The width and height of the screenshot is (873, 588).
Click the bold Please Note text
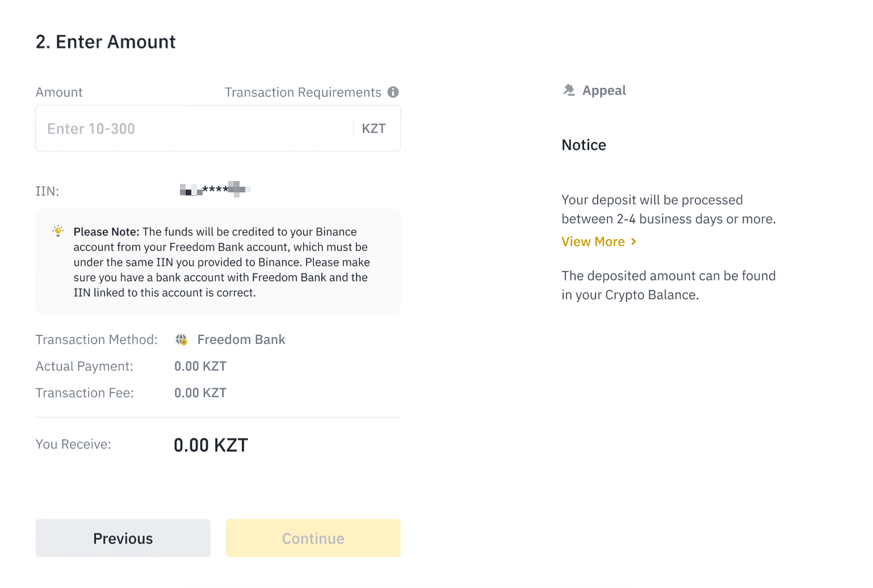click(x=106, y=232)
